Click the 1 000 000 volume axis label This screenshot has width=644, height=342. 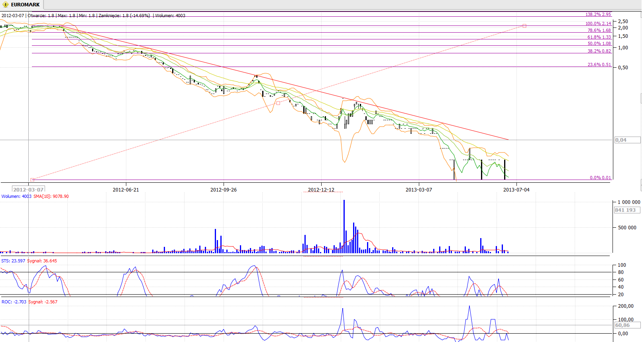tap(629, 202)
